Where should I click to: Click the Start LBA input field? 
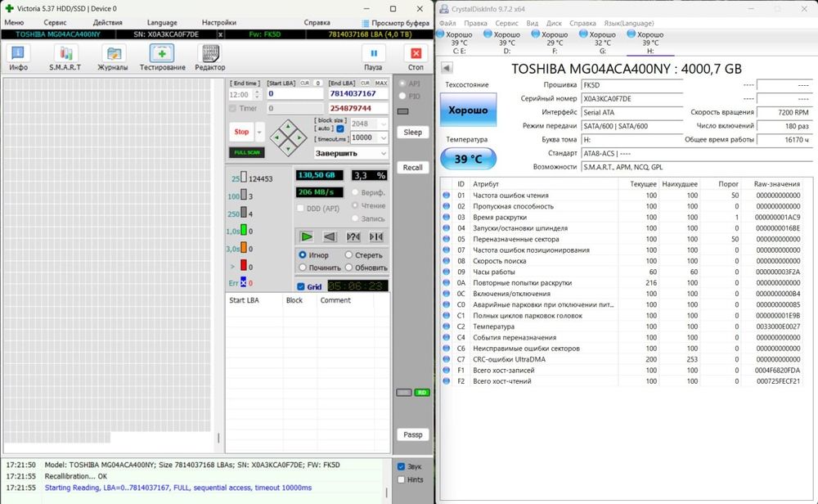tap(294, 94)
